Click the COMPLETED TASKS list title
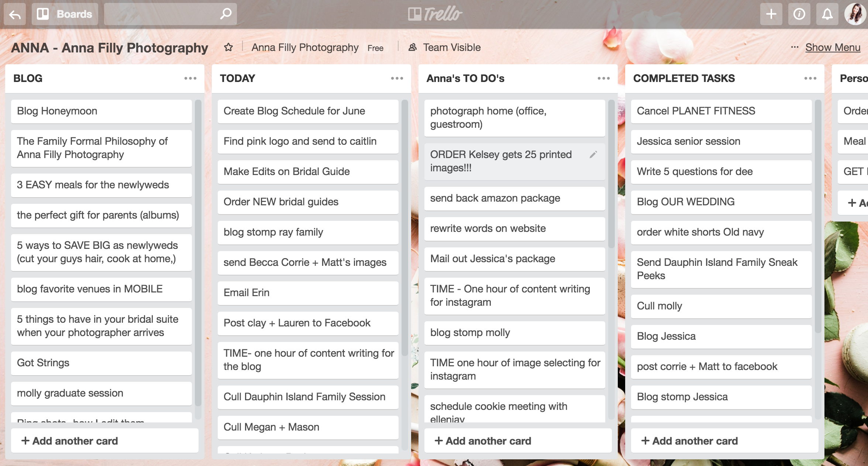Image resolution: width=868 pixels, height=466 pixels. pyautogui.click(x=684, y=78)
